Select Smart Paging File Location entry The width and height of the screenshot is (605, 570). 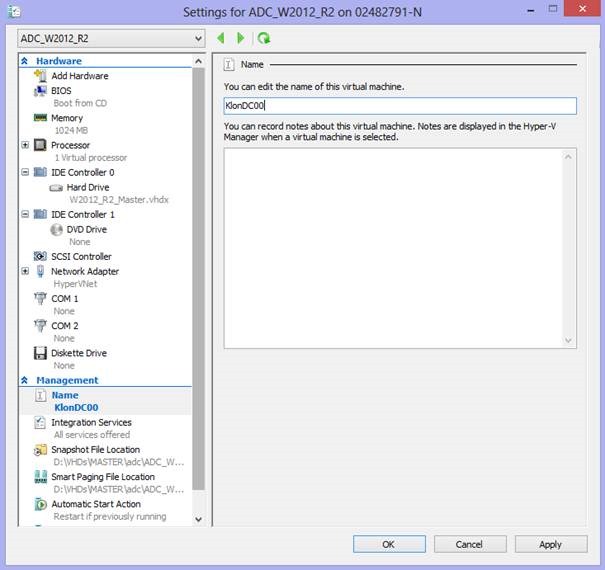(x=103, y=477)
